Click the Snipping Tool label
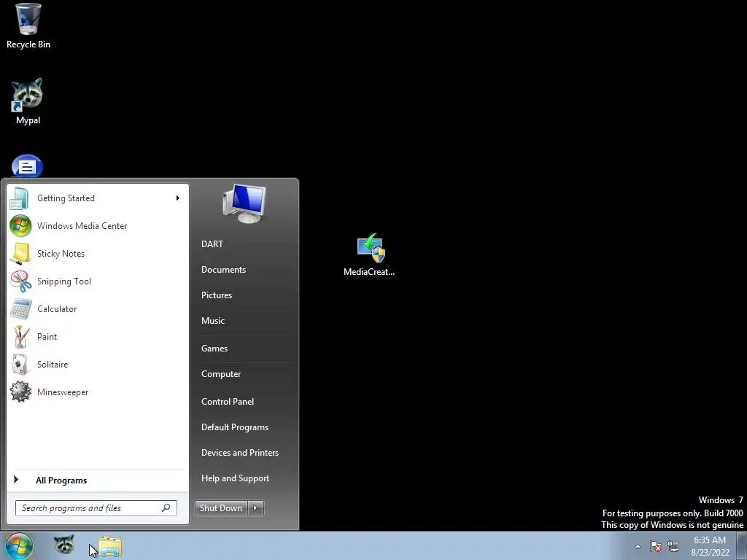Image resolution: width=747 pixels, height=560 pixels. [x=64, y=281]
